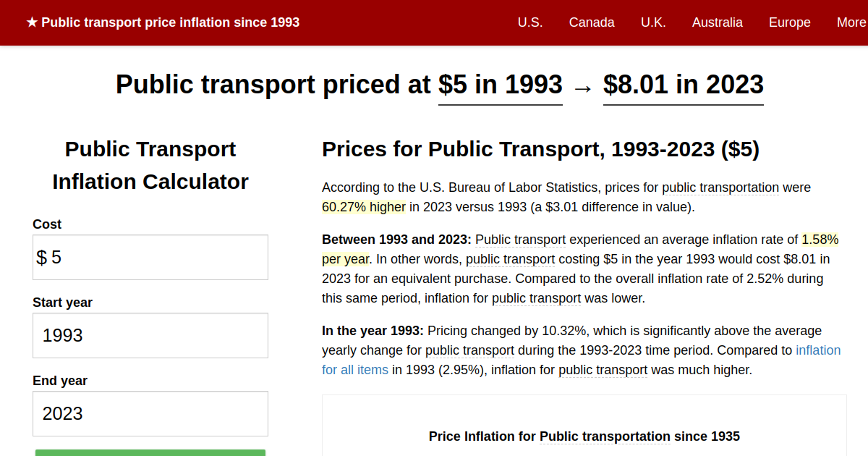Click the underlined $8.01 in 2023 heading value
Image resolution: width=868 pixels, height=456 pixels.
[683, 85]
